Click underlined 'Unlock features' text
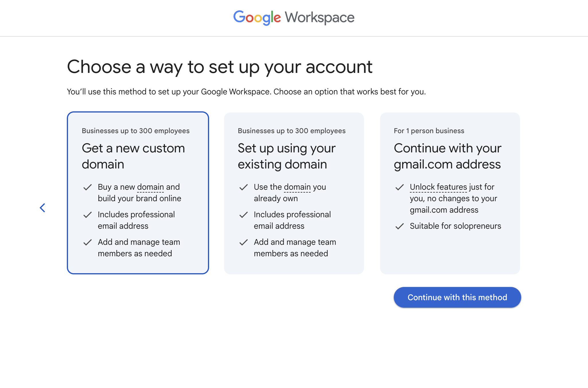588x388 pixels. point(438,187)
